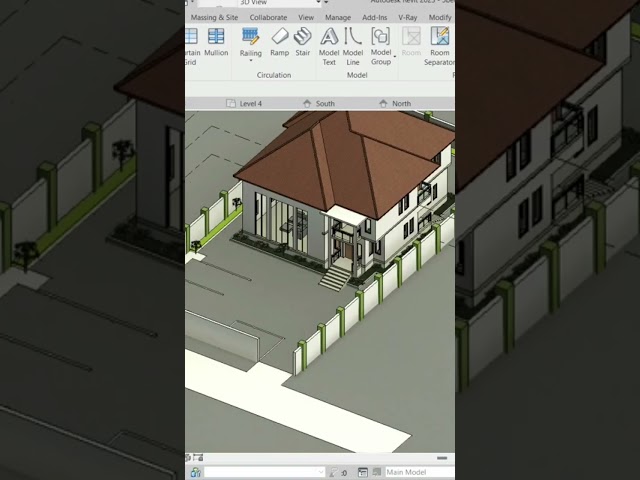Screen dimensions: 640x480
Task: Click the Model Group tool icon
Action: click(380, 36)
